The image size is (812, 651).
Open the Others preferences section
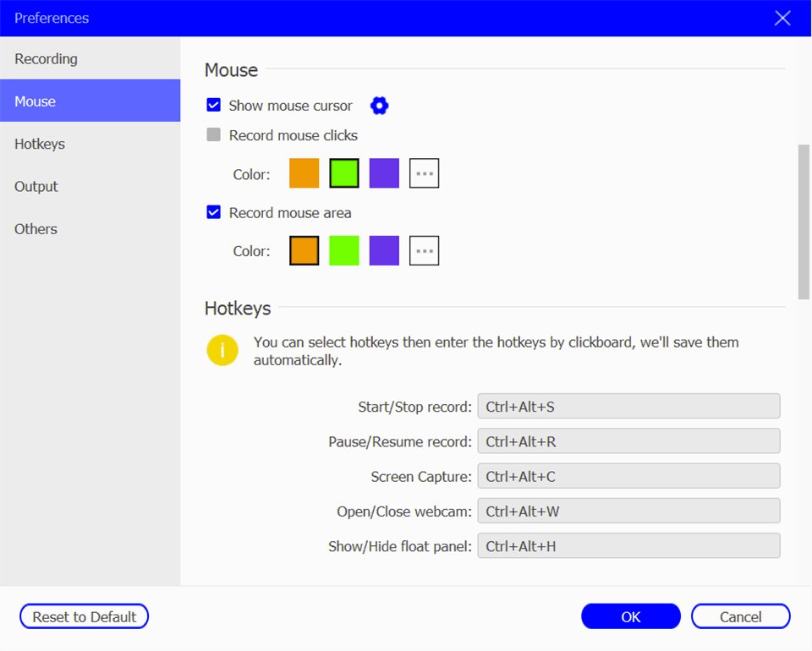(35, 228)
